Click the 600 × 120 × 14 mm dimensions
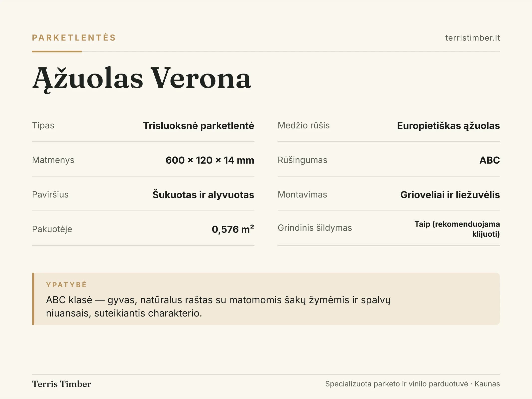 210,160
